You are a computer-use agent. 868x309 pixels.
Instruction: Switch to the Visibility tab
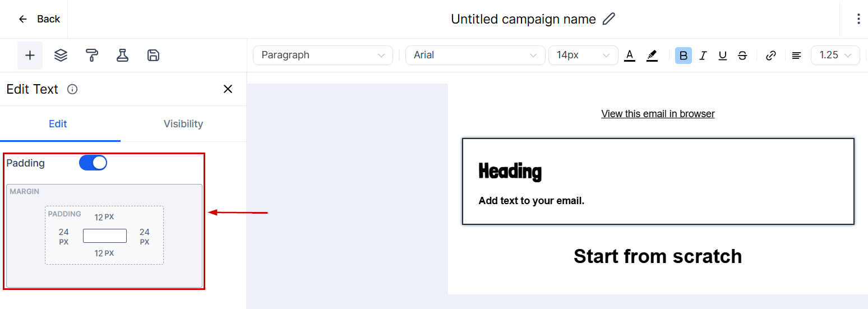pyautogui.click(x=183, y=124)
